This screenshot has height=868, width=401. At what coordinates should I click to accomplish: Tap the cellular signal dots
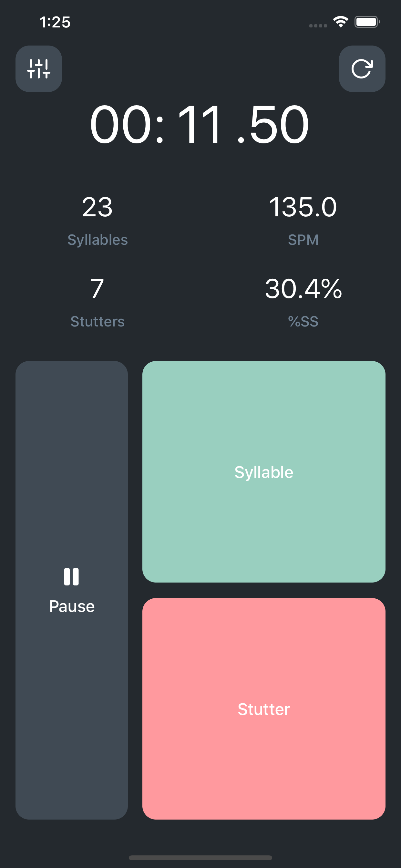[x=318, y=26]
